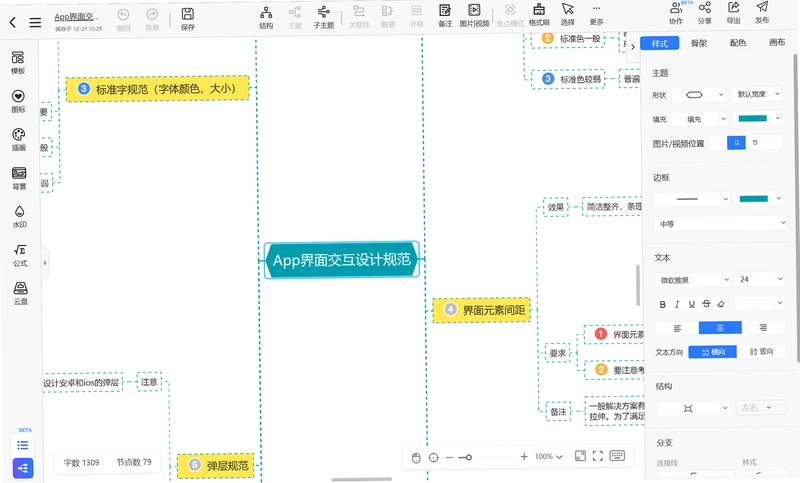Fit canvas with the fit-to-screen icon
The width and height of the screenshot is (800, 483).
pyautogui.click(x=580, y=456)
